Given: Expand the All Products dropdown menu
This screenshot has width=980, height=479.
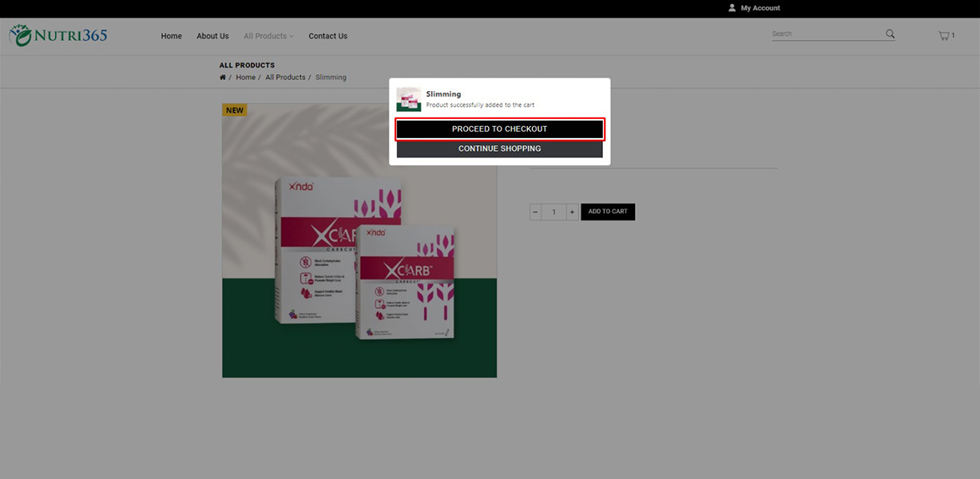Looking at the screenshot, I should 268,36.
